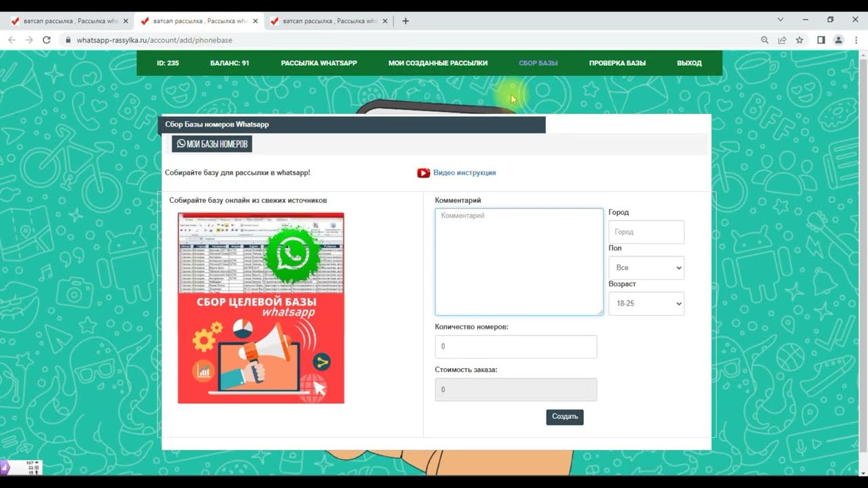Expand the Возраст dropdown showing 18-25
Image resolution: width=868 pixels, height=488 pixels.
coord(646,304)
